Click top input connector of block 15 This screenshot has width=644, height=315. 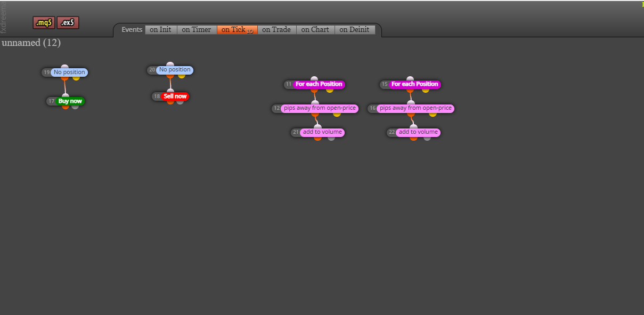tap(410, 79)
